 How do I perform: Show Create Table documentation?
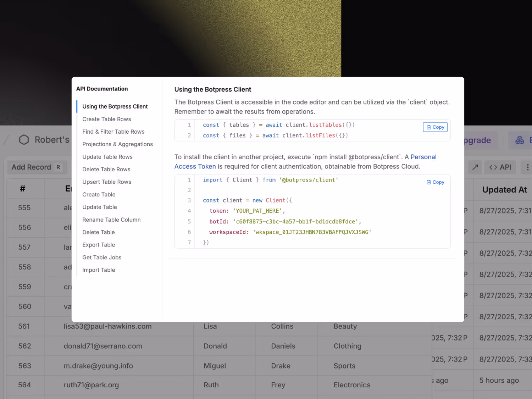pos(99,194)
